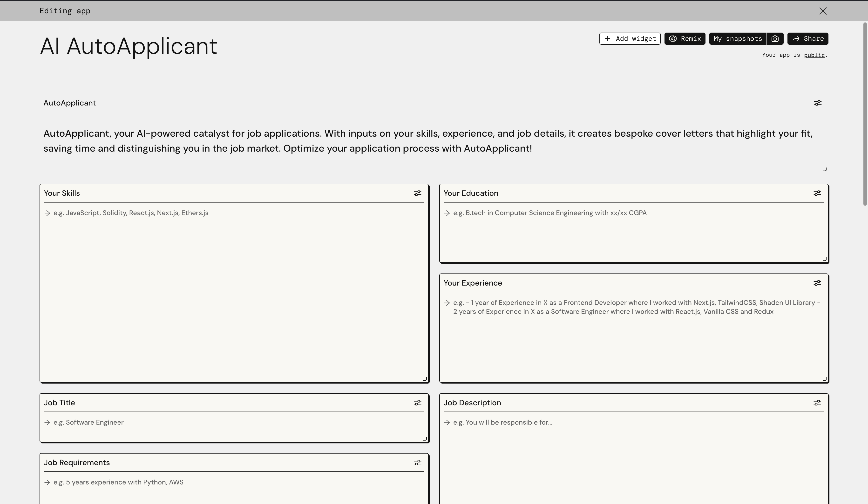
Task: Click the camera snapshot icon
Action: [x=775, y=39]
